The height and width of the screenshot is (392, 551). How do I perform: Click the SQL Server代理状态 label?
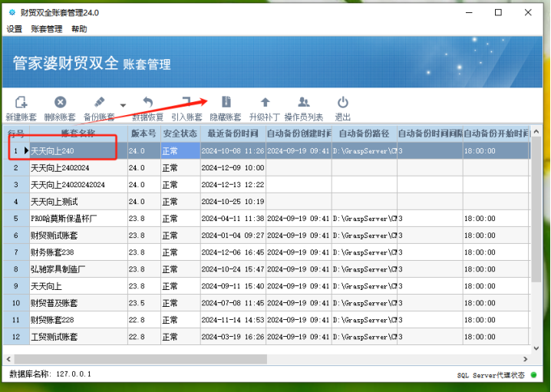[490, 375]
